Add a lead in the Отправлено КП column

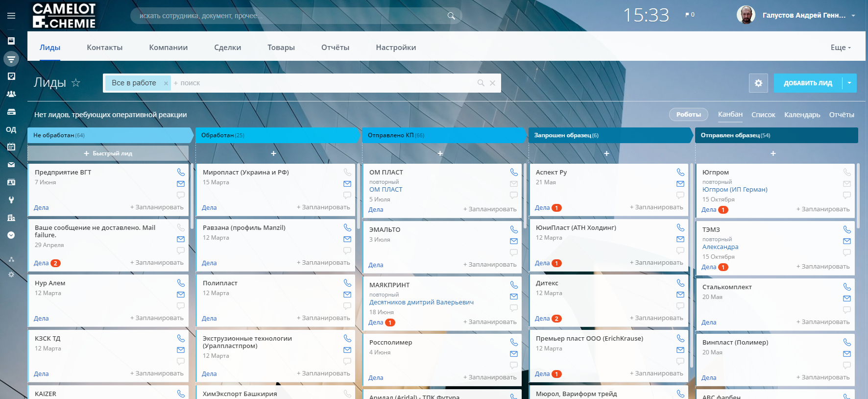(440, 153)
